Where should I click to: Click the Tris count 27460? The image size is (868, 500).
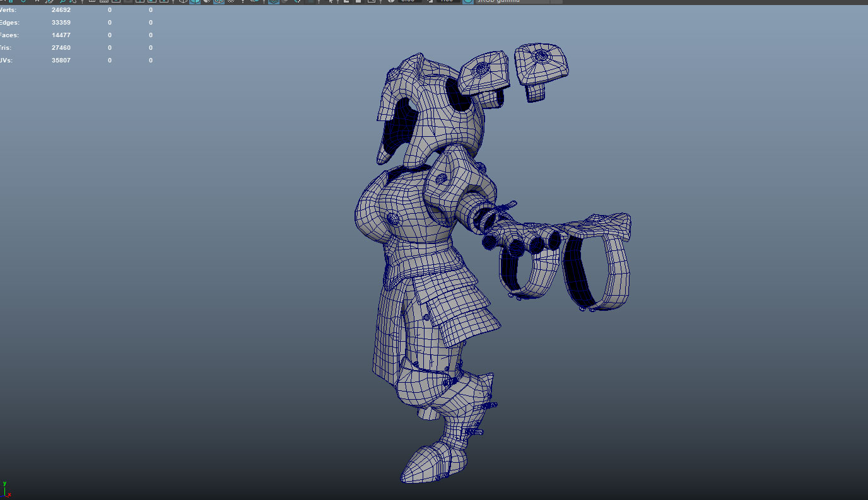point(61,48)
